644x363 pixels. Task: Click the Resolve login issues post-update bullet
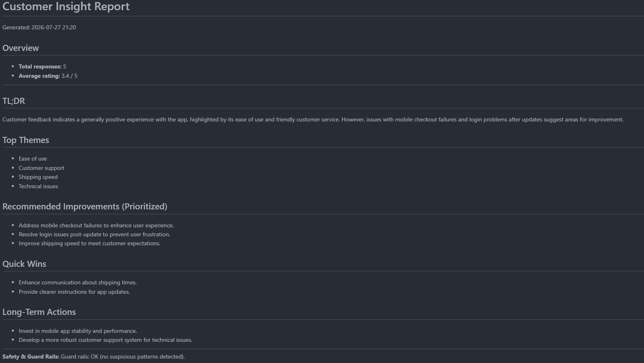coord(94,234)
